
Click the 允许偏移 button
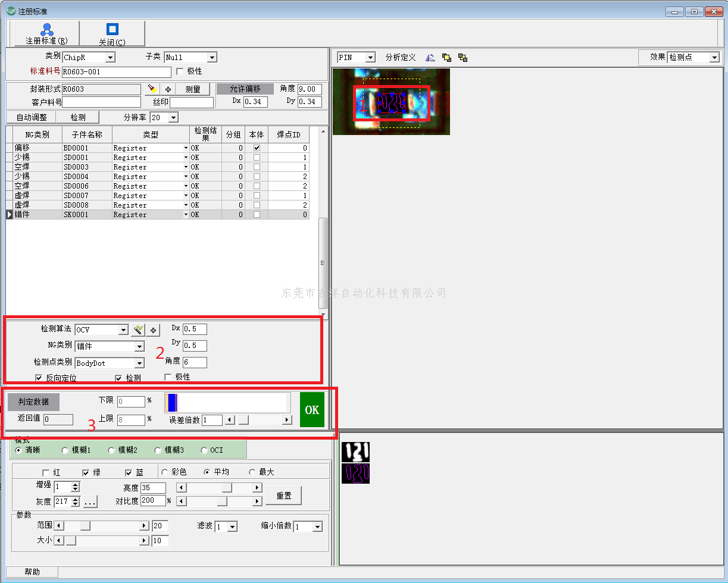(x=245, y=89)
